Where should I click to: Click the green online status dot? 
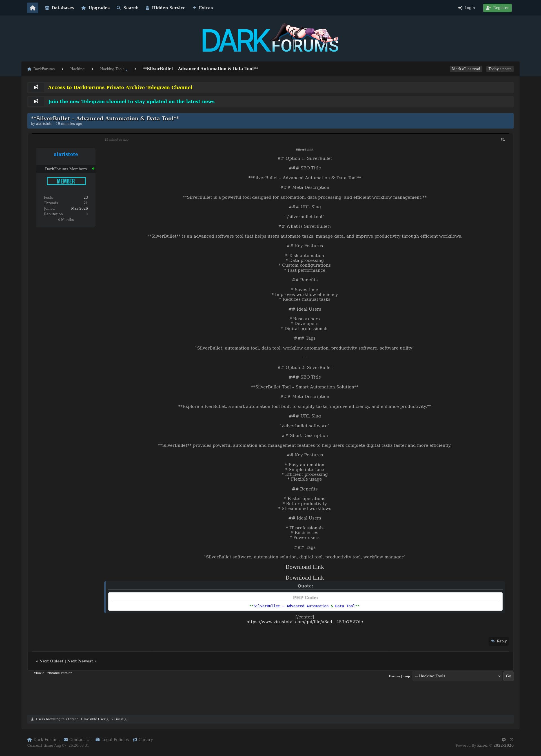point(93,169)
